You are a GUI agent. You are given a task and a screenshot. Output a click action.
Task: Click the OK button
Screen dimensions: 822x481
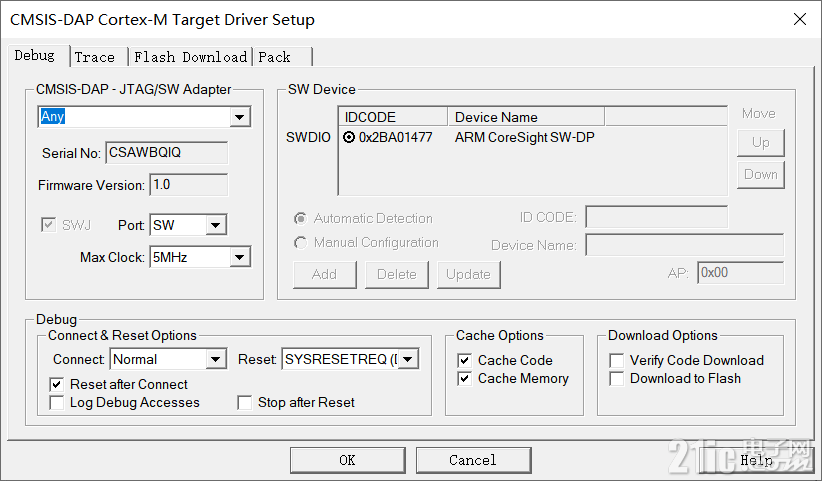[348, 460]
